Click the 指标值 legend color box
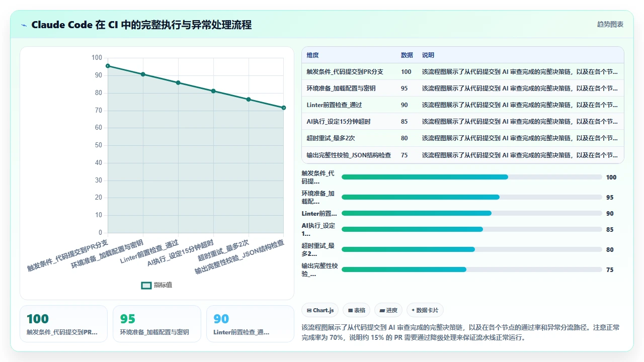 click(x=146, y=285)
